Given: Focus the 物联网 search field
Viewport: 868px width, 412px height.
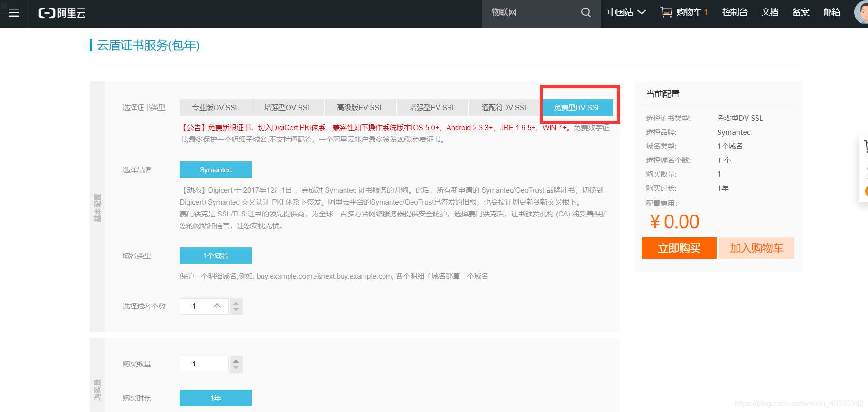Looking at the screenshot, I should tap(531, 12).
